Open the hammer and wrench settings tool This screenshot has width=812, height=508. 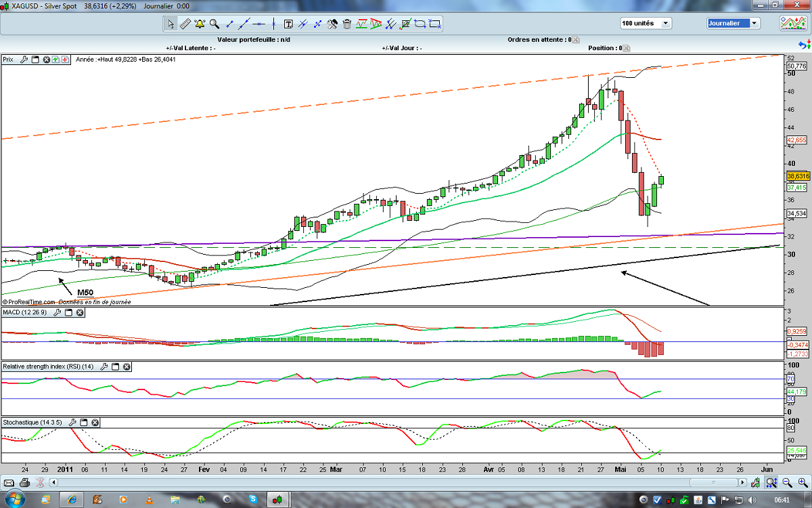(332, 24)
